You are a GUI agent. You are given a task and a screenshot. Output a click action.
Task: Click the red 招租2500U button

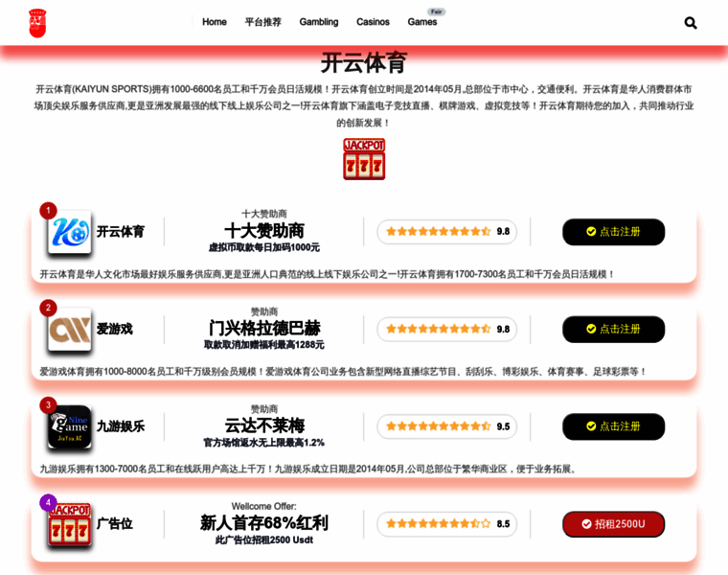click(x=613, y=524)
